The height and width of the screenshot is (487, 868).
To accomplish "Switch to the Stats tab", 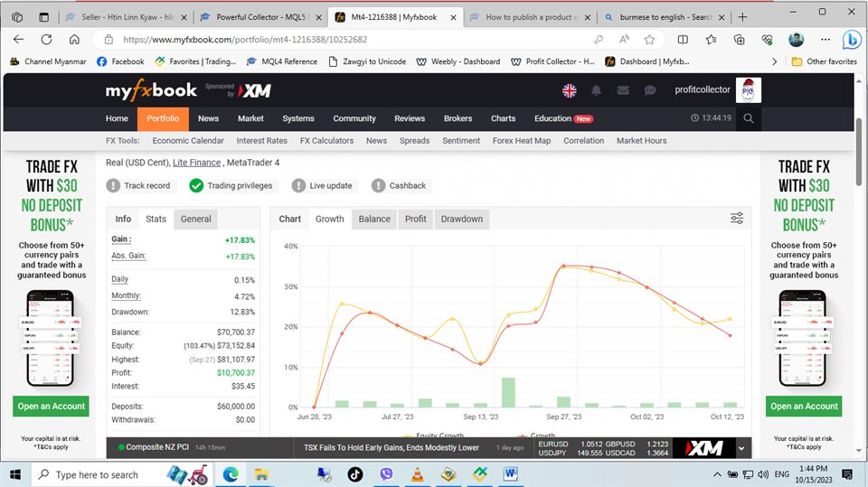I will point(156,219).
